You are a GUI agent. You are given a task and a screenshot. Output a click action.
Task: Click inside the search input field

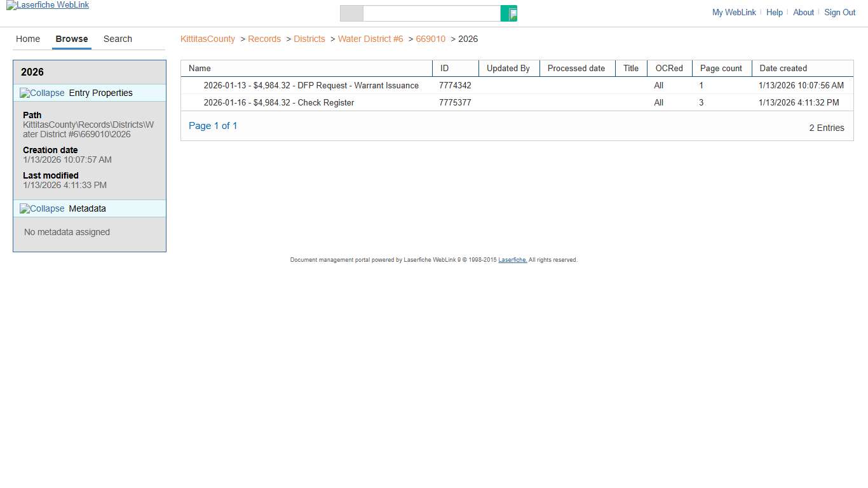(432, 13)
